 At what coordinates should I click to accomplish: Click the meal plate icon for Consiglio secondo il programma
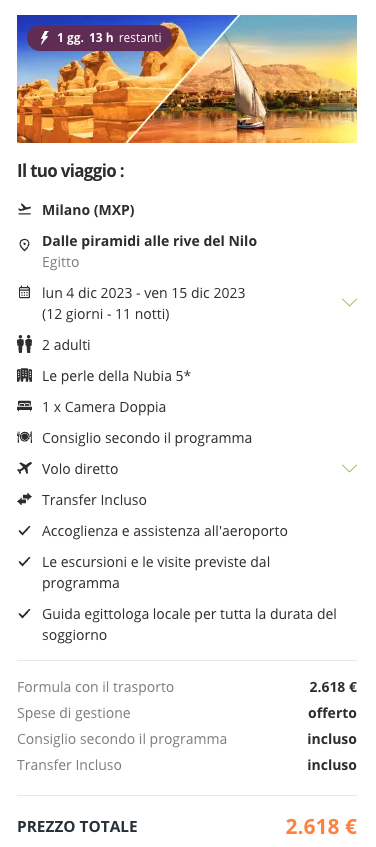[x=24, y=438]
